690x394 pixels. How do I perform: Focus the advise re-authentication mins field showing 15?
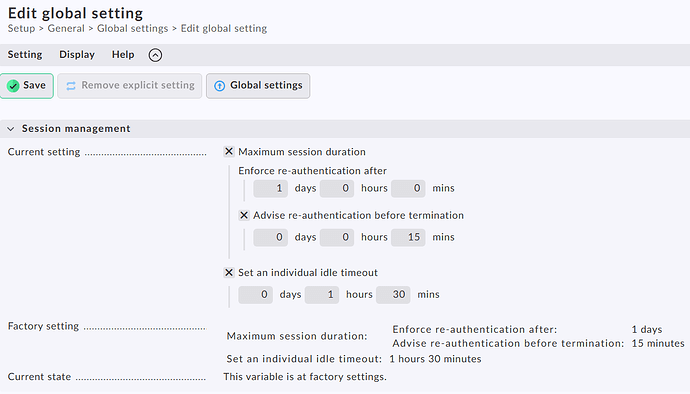pos(408,237)
